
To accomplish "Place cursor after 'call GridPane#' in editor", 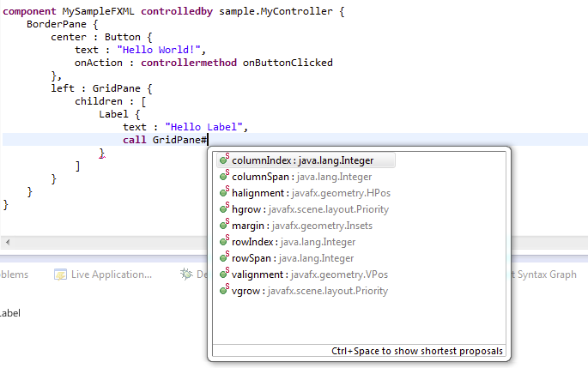I will 209,140.
